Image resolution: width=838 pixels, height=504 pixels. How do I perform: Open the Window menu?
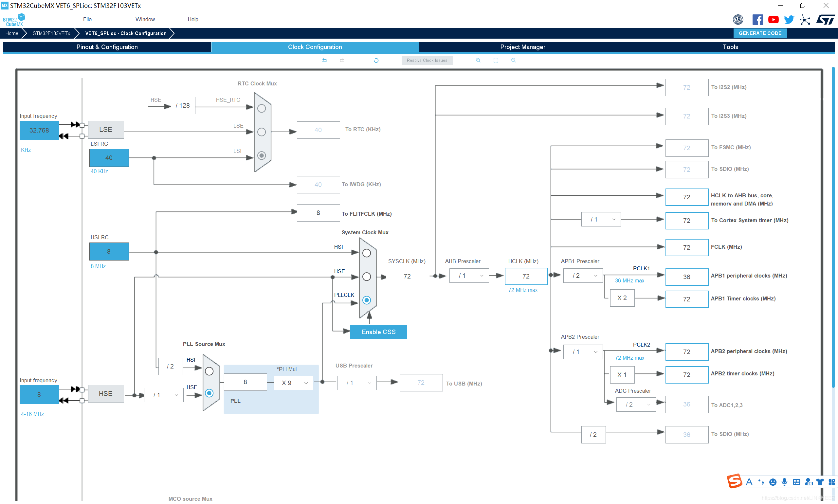click(x=145, y=19)
